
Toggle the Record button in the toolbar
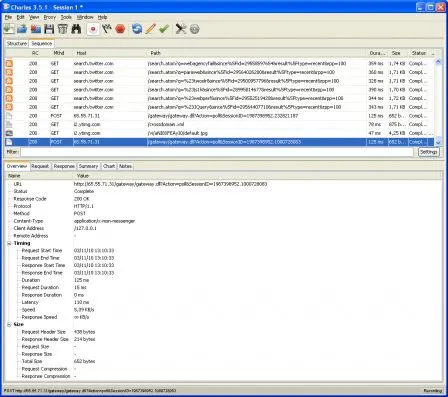pos(93,29)
